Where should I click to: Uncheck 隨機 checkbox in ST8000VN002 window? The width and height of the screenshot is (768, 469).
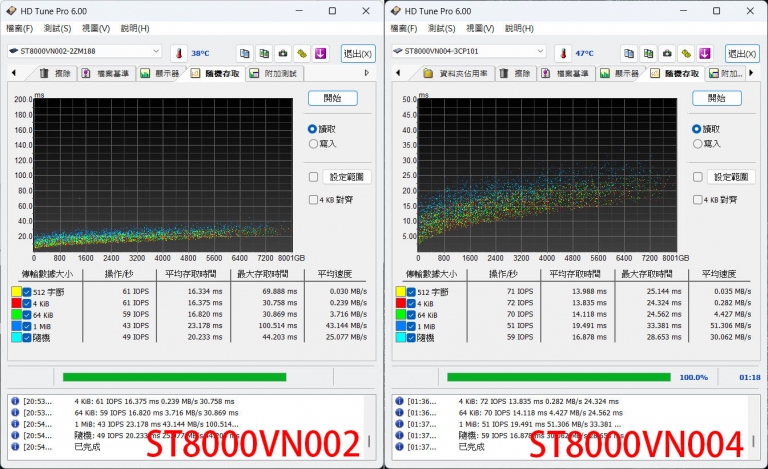(x=27, y=337)
